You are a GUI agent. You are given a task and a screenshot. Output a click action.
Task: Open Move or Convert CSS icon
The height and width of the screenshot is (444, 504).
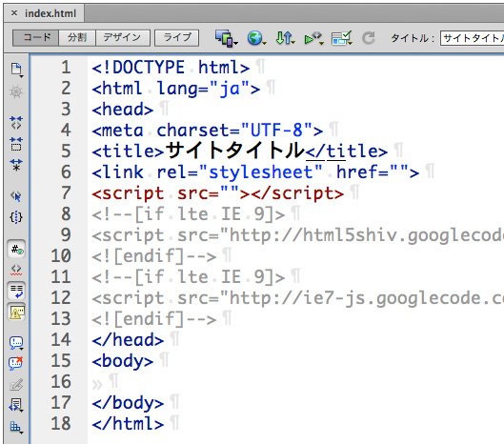pos(16,427)
